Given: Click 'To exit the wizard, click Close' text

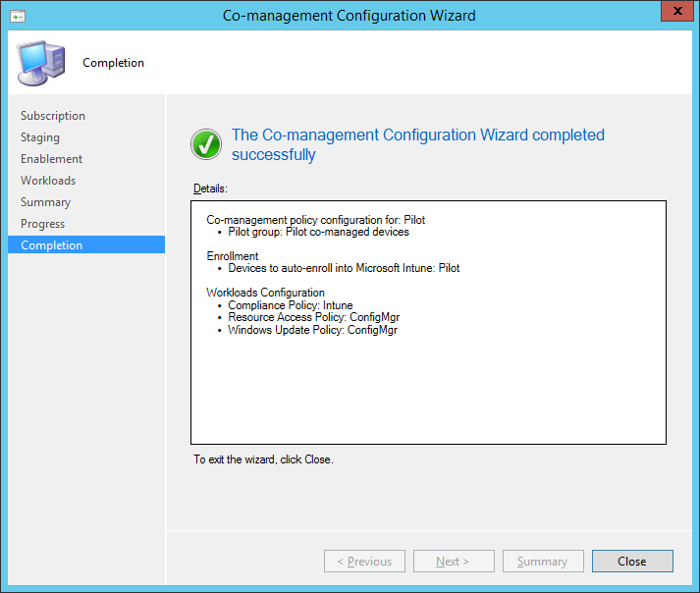Looking at the screenshot, I should (x=263, y=459).
